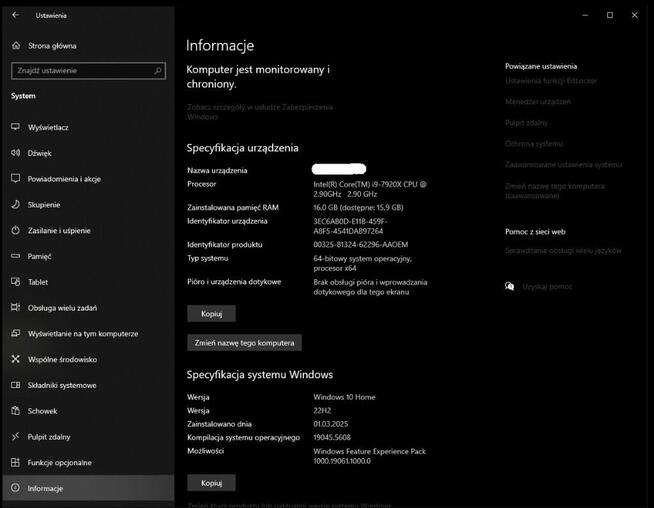The height and width of the screenshot is (508, 654).
Task: Click the Informacje page title
Action: [220, 45]
